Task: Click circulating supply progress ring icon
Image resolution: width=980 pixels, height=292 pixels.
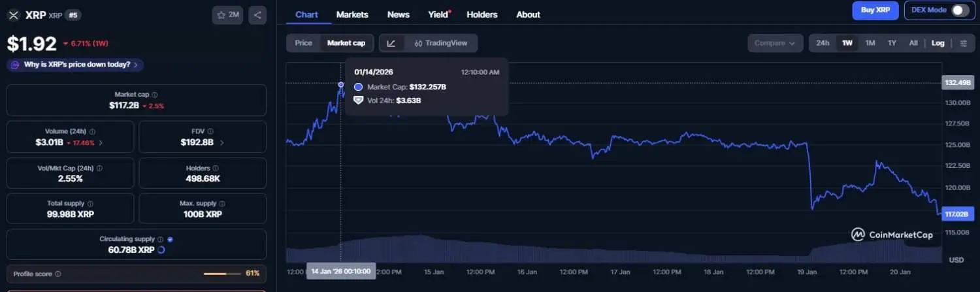Action: [161, 250]
